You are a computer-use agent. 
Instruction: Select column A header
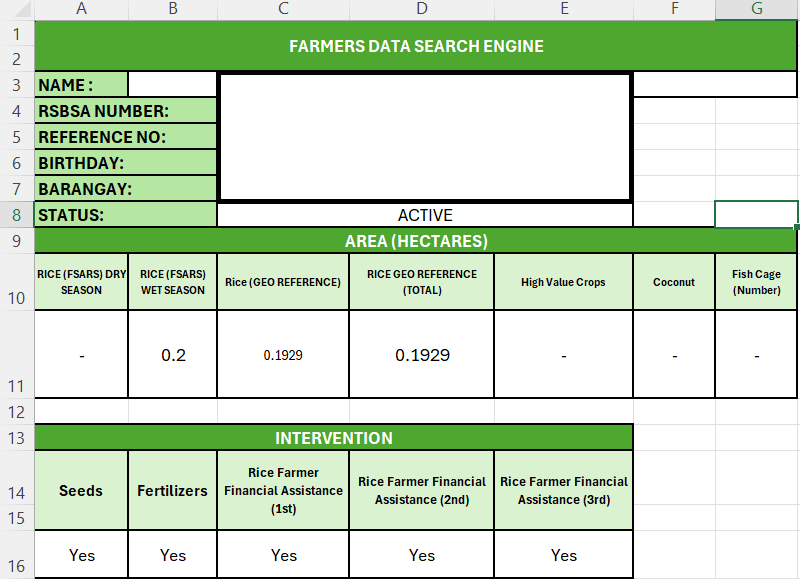tap(81, 9)
